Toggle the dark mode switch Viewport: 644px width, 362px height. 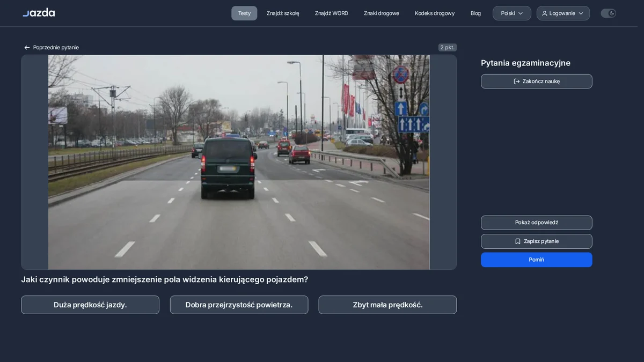click(608, 13)
